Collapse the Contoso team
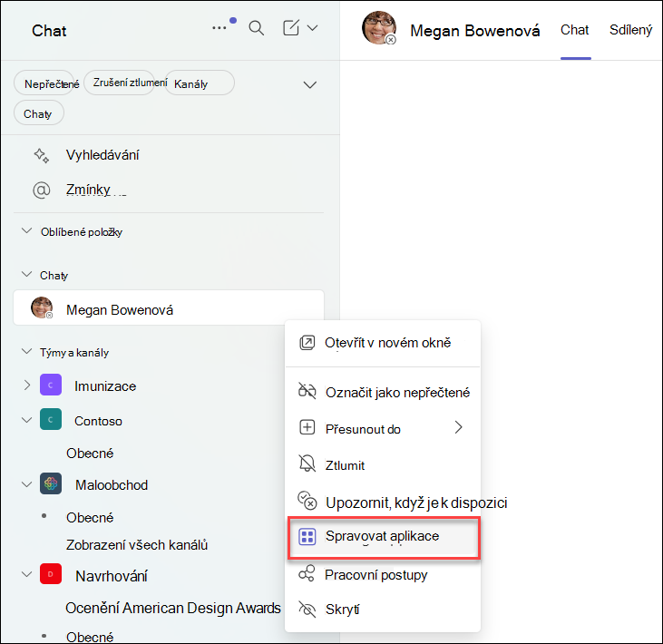Image resolution: width=663 pixels, height=644 pixels. coord(26,420)
